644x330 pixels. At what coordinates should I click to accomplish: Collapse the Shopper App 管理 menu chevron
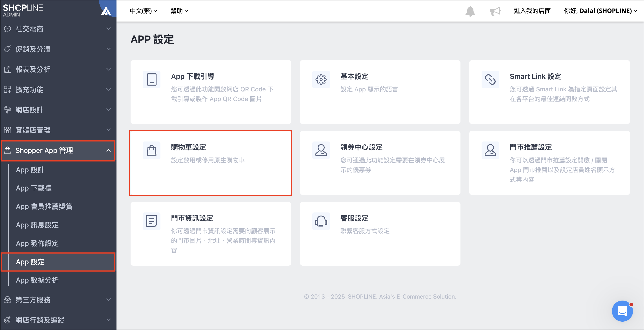109,150
